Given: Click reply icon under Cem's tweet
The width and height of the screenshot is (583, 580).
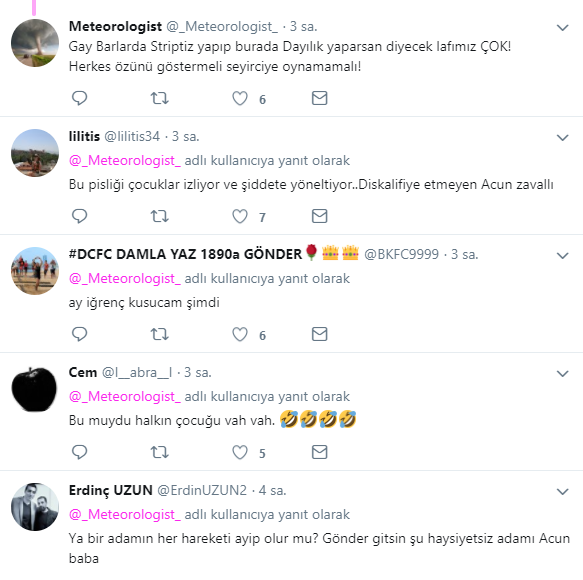Looking at the screenshot, I should [x=79, y=452].
